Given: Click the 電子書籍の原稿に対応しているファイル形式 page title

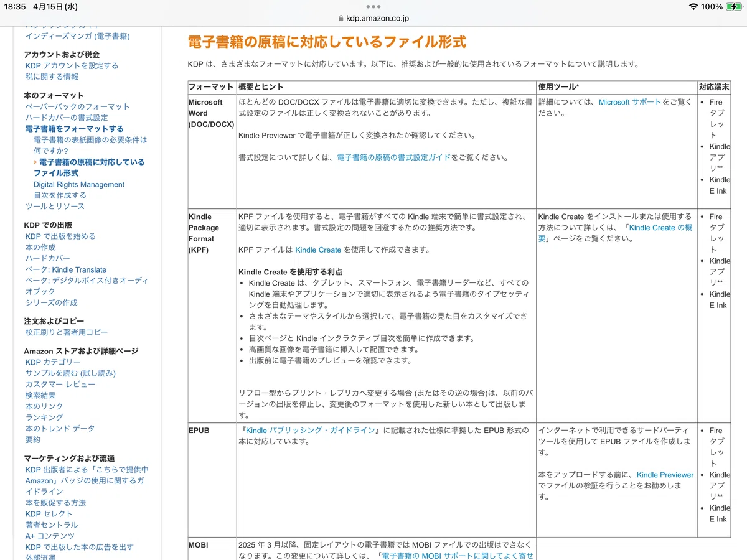Looking at the screenshot, I should [327, 42].
